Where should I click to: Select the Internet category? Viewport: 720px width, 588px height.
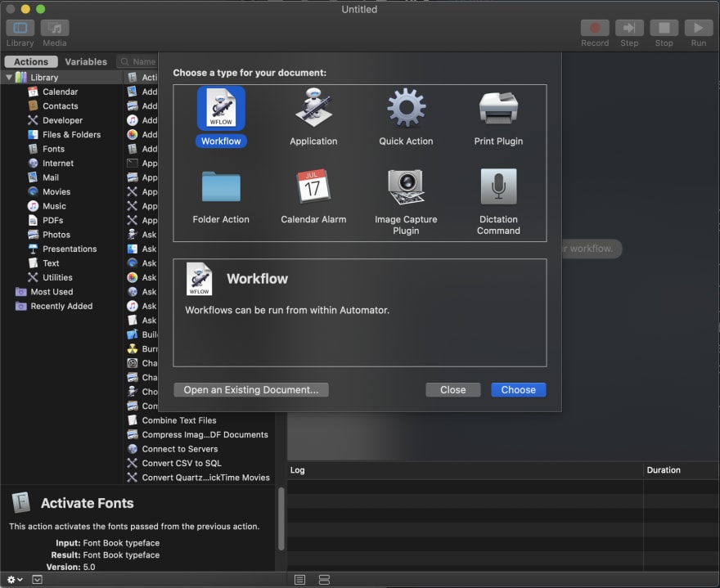[58, 163]
